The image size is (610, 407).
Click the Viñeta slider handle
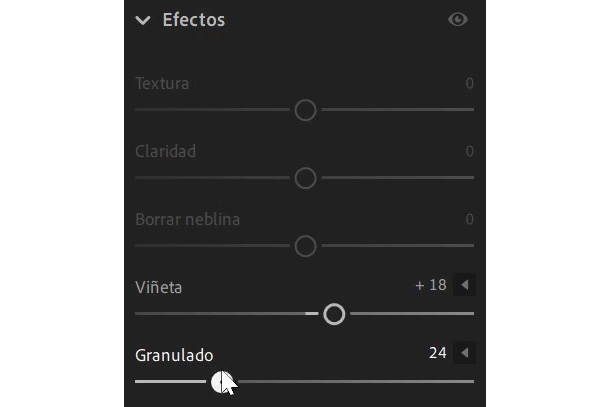334,314
